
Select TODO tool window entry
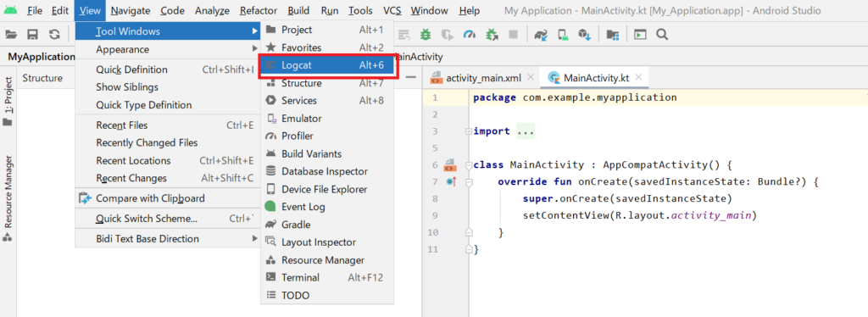(328, 296)
